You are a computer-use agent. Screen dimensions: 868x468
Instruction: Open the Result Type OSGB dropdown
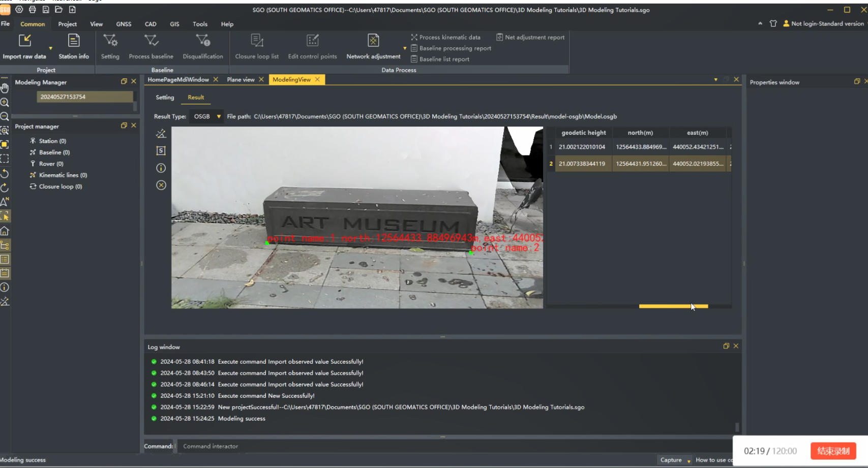(x=207, y=116)
